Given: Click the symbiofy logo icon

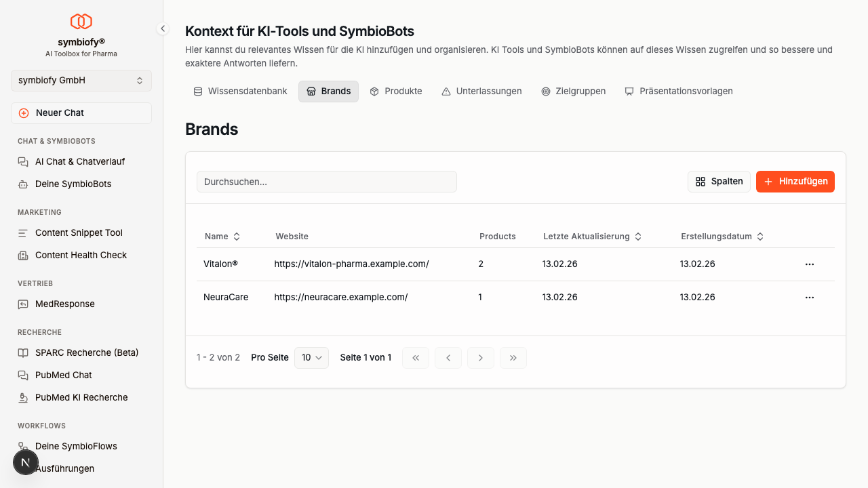Looking at the screenshot, I should [81, 21].
